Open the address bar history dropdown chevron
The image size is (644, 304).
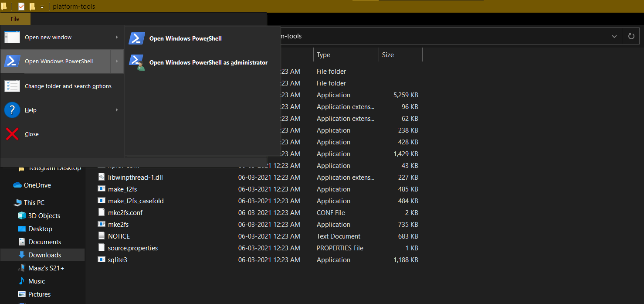[614, 36]
